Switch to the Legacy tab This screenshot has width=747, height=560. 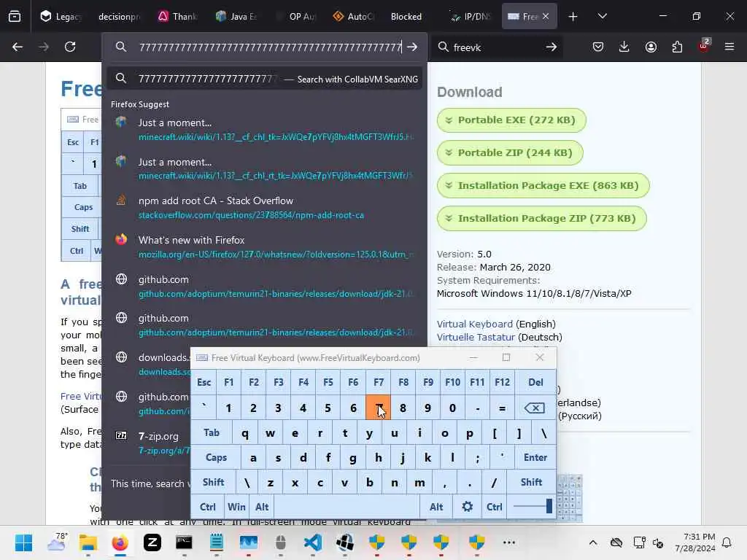click(61, 16)
